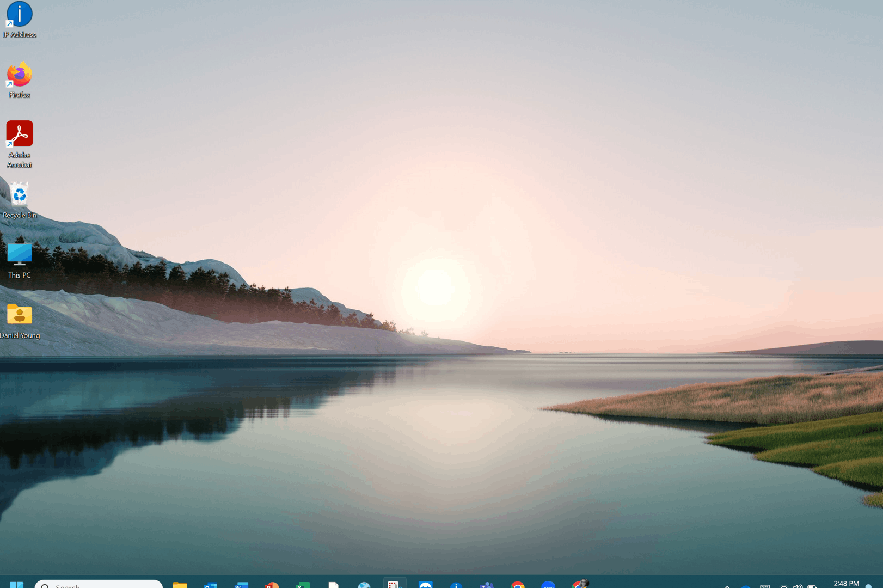
Task: Open Outlook from the taskbar
Action: coord(211,585)
